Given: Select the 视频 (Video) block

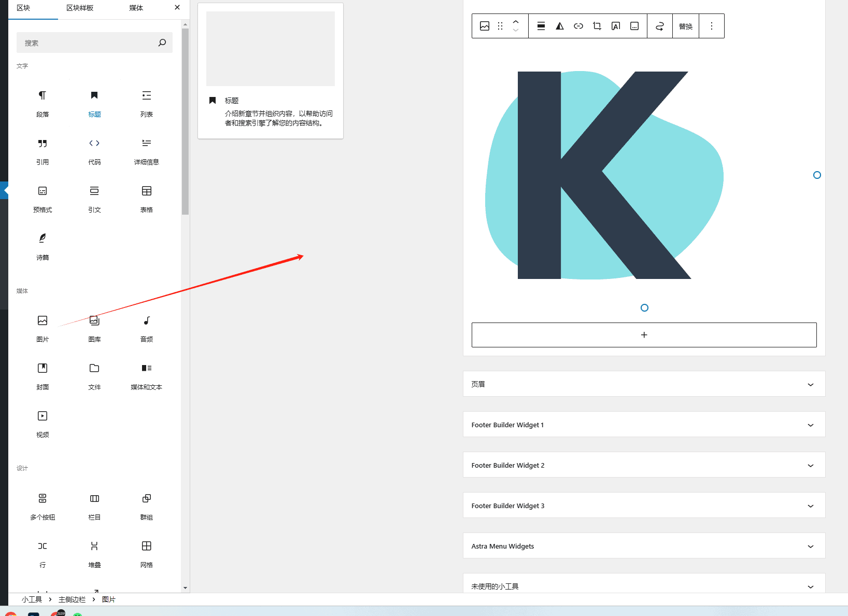Looking at the screenshot, I should coord(43,423).
